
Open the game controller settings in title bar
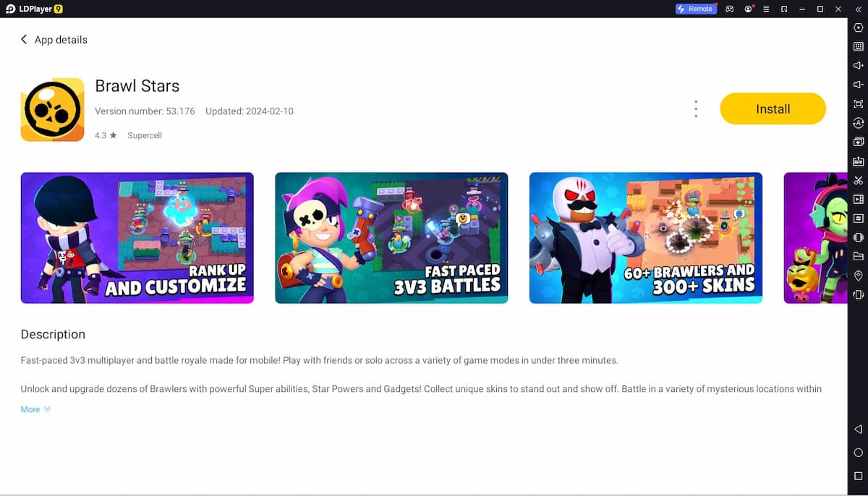[729, 9]
